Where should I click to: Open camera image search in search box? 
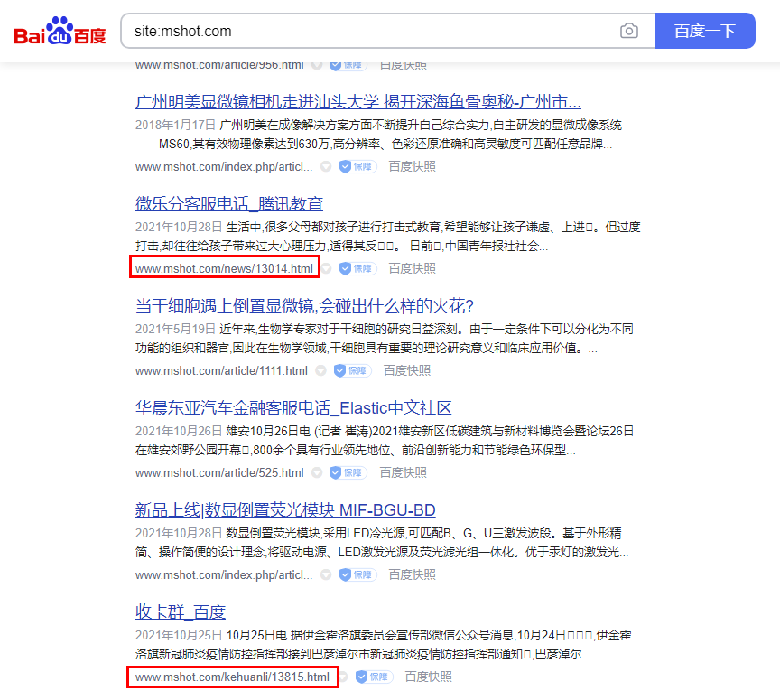click(x=629, y=32)
